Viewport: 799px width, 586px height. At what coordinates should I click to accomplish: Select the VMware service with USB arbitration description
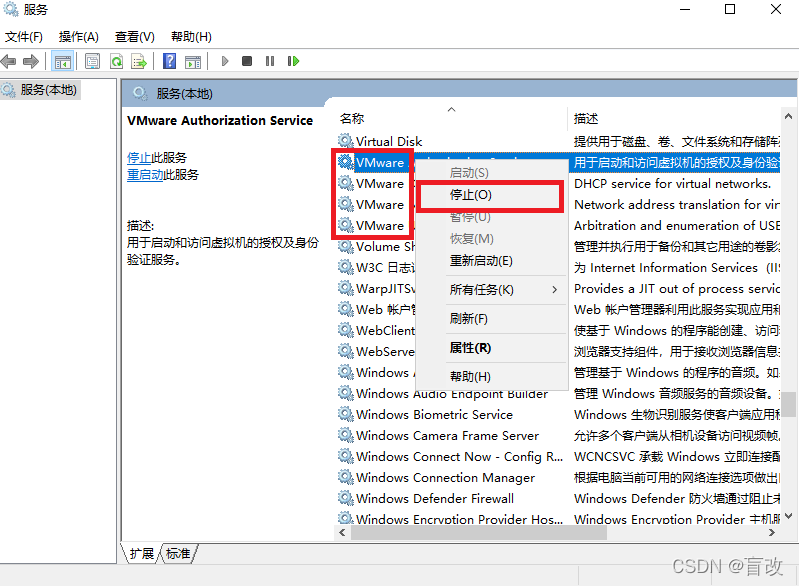click(x=558, y=225)
